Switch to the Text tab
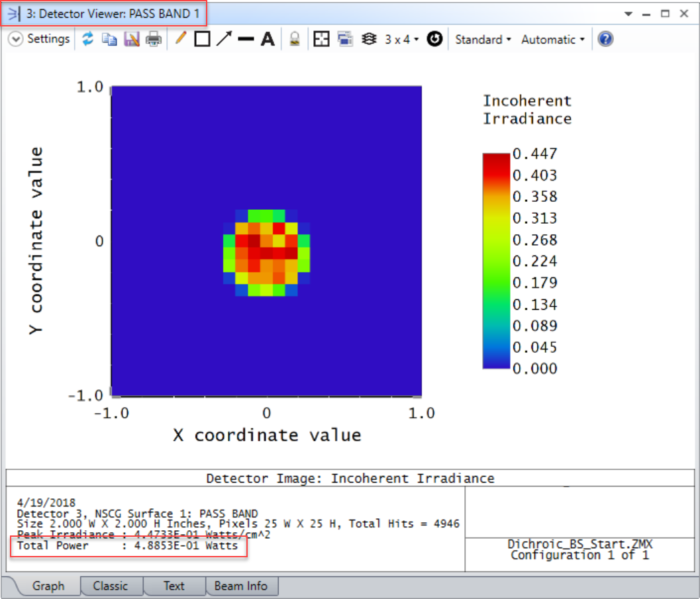 174,586
